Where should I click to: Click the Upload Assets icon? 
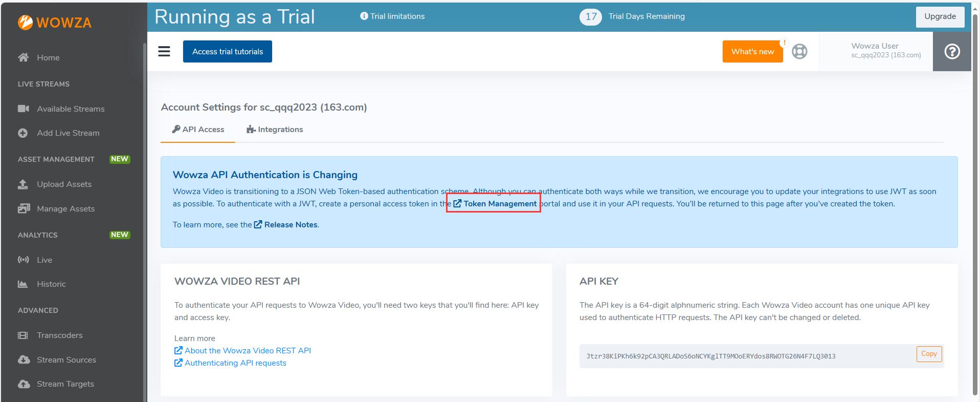click(x=23, y=184)
